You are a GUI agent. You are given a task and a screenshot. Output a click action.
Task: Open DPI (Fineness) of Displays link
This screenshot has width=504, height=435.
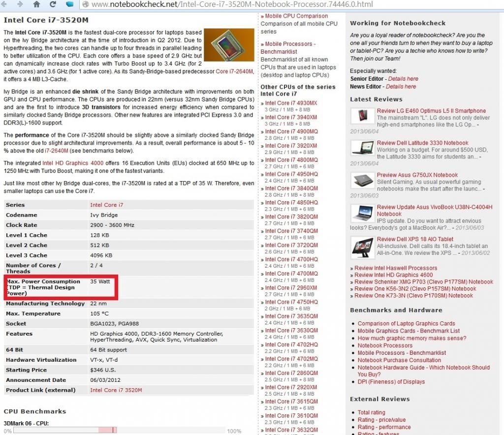tap(391, 382)
